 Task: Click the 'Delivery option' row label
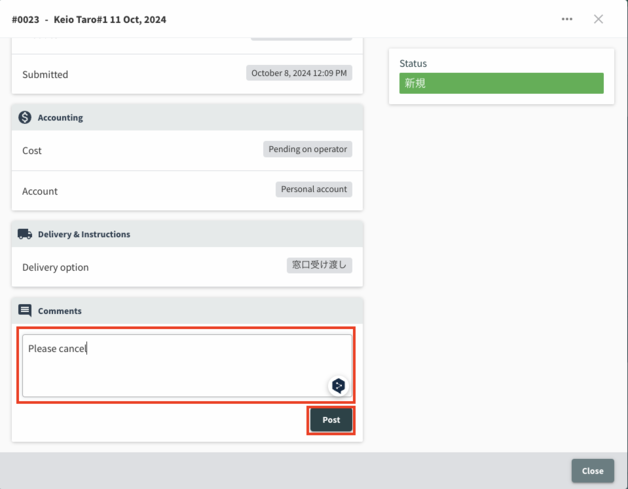tap(55, 267)
